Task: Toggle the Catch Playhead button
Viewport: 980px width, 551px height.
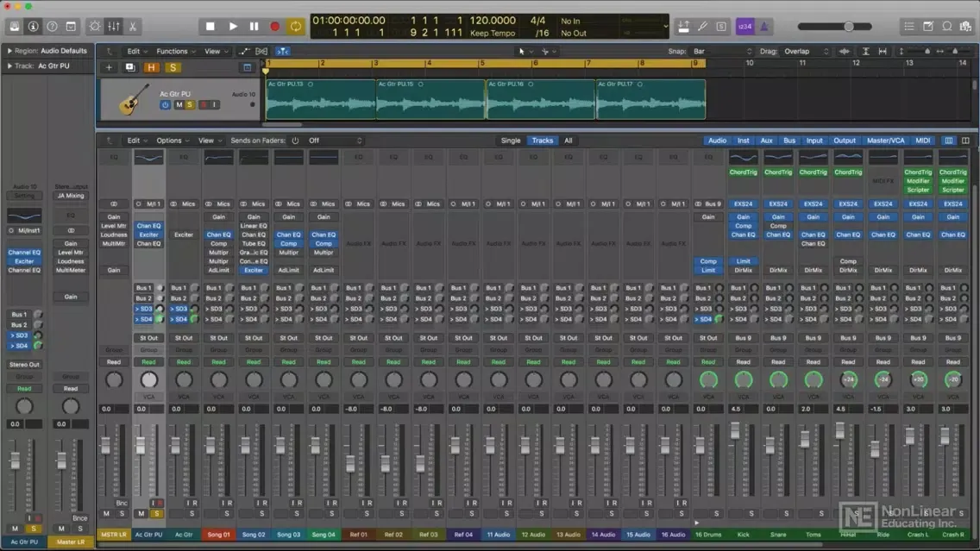Action: point(282,51)
